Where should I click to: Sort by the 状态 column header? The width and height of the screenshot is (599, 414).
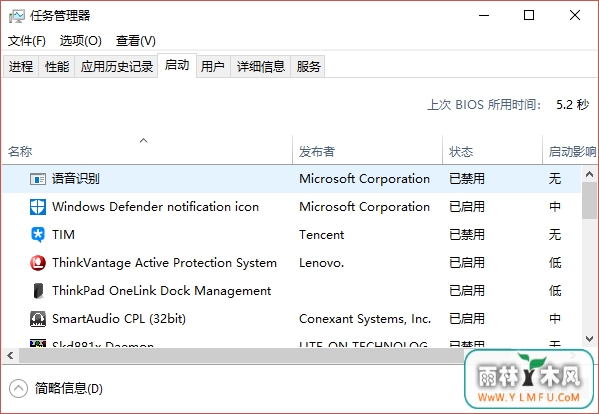(x=461, y=152)
